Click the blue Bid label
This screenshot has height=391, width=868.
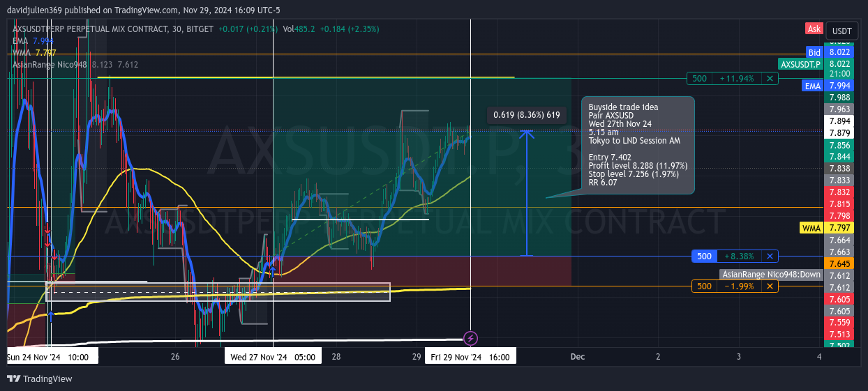pos(814,52)
